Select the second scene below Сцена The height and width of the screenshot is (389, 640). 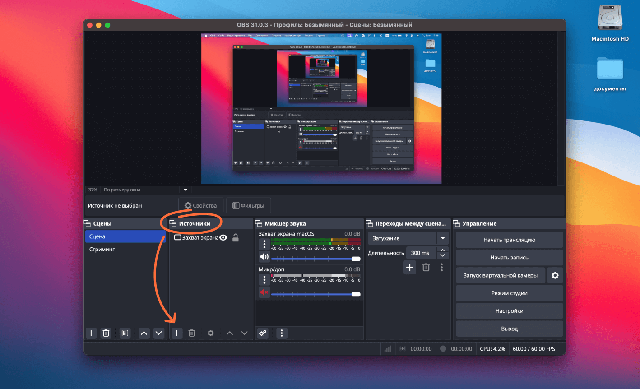(125, 249)
